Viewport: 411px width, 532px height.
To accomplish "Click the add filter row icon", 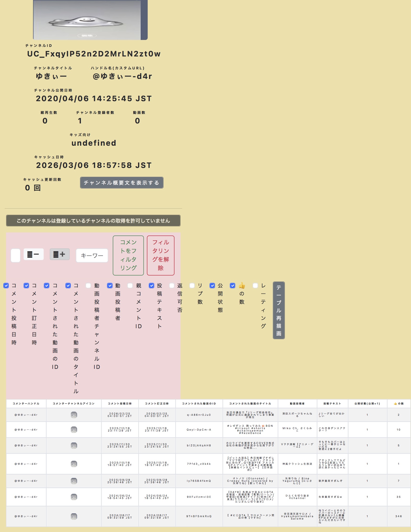I will [60, 254].
